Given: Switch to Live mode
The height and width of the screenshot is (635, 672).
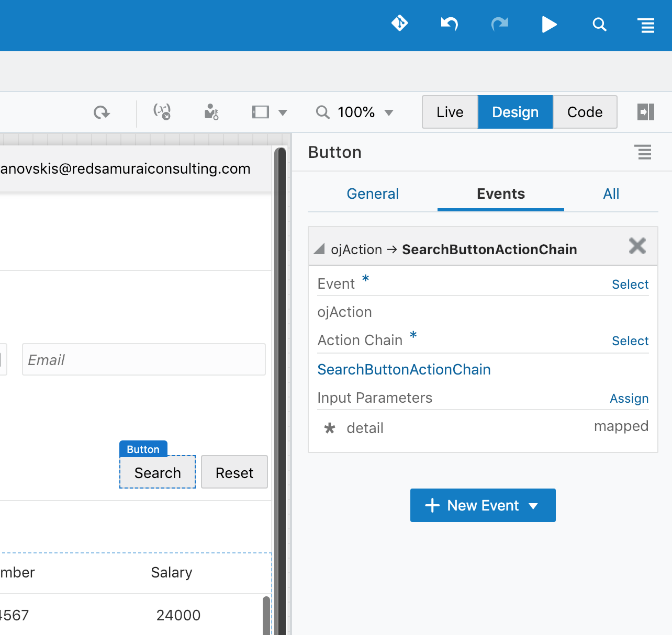Looking at the screenshot, I should (x=450, y=111).
